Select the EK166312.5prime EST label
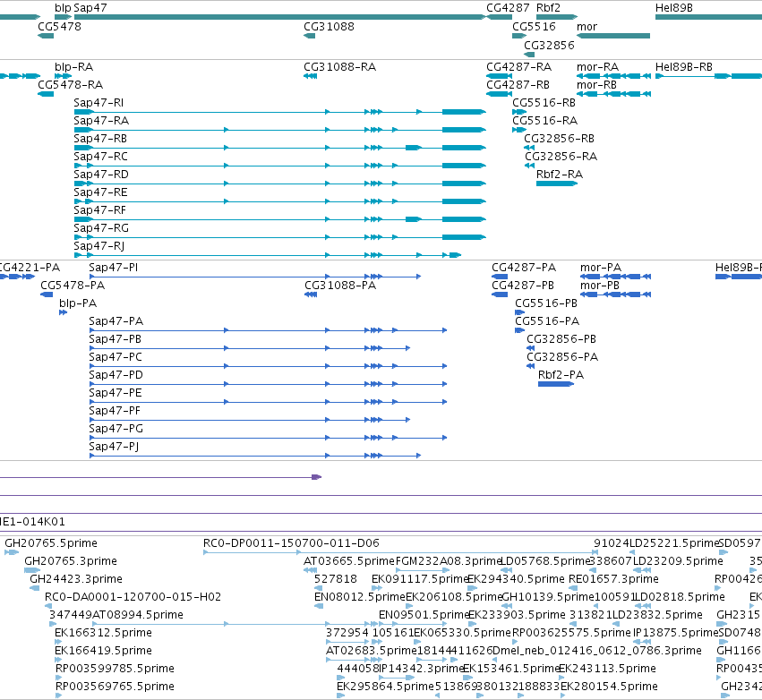 104,633
